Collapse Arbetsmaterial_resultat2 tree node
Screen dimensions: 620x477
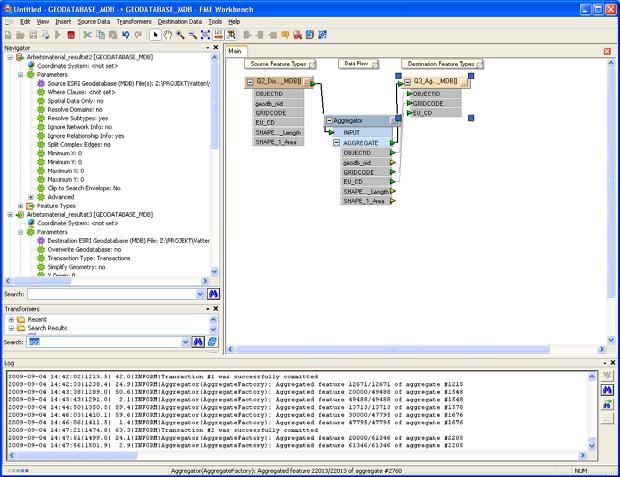pyautogui.click(x=10, y=57)
